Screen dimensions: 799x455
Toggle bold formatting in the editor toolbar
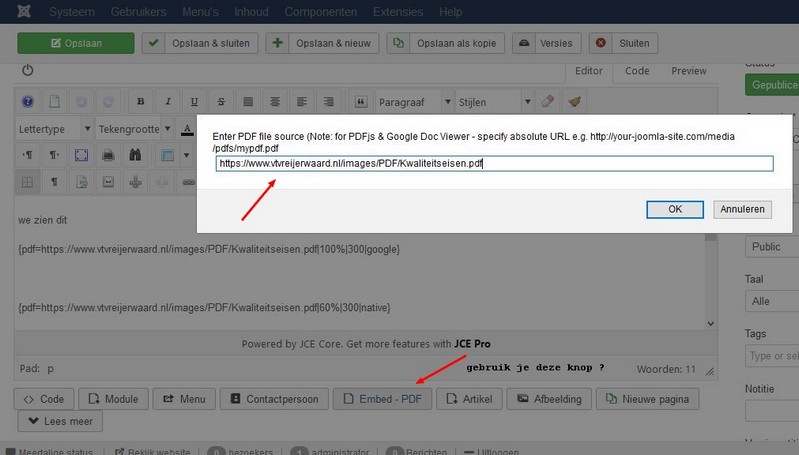point(141,102)
